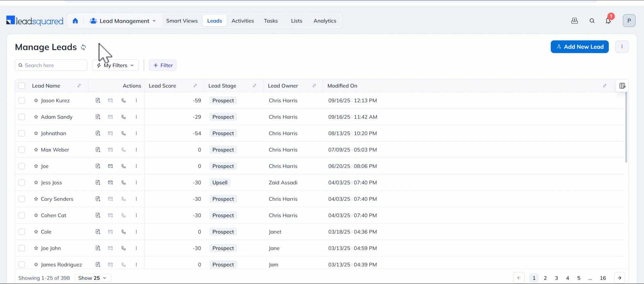The height and width of the screenshot is (284, 644).
Task: Open the Show 25 page size dropdown
Action: pos(93,278)
